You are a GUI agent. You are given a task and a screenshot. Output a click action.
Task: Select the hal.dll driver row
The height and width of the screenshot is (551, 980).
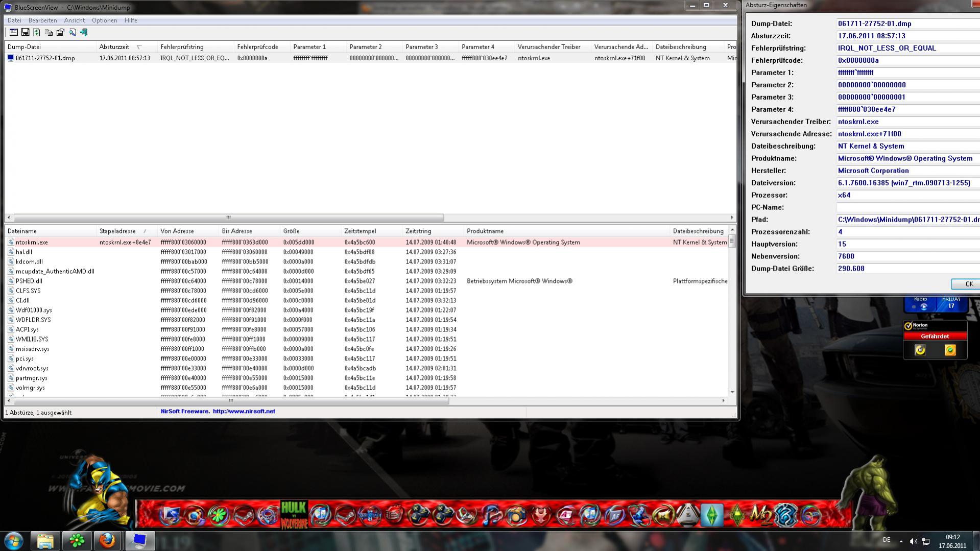(x=367, y=252)
